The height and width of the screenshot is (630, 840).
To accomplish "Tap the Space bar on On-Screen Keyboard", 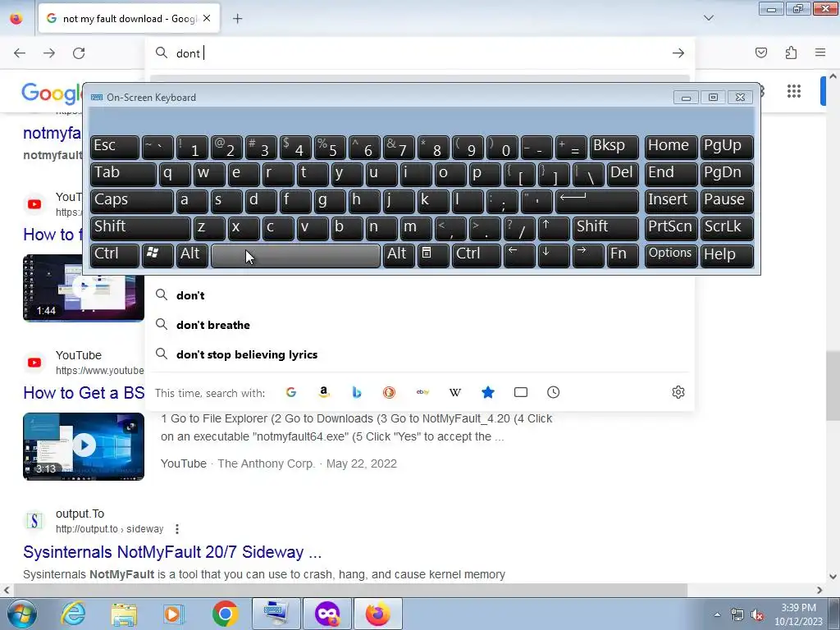I will click(295, 256).
